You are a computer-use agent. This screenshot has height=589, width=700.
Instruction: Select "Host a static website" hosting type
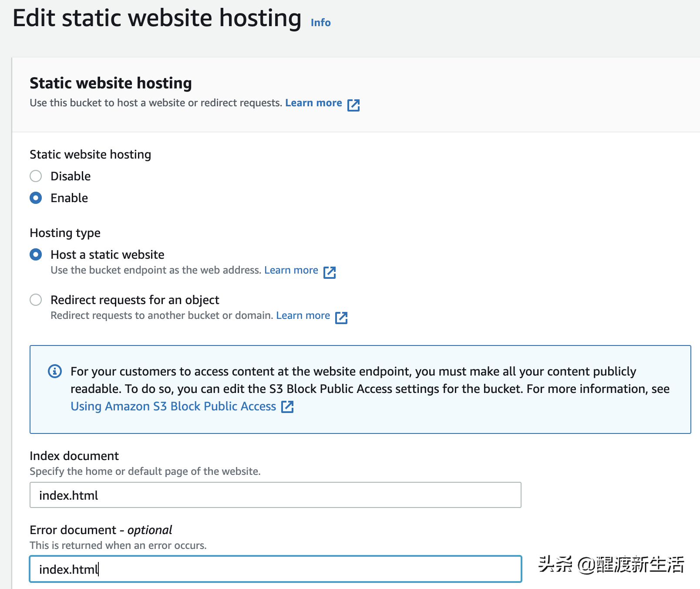(x=36, y=254)
